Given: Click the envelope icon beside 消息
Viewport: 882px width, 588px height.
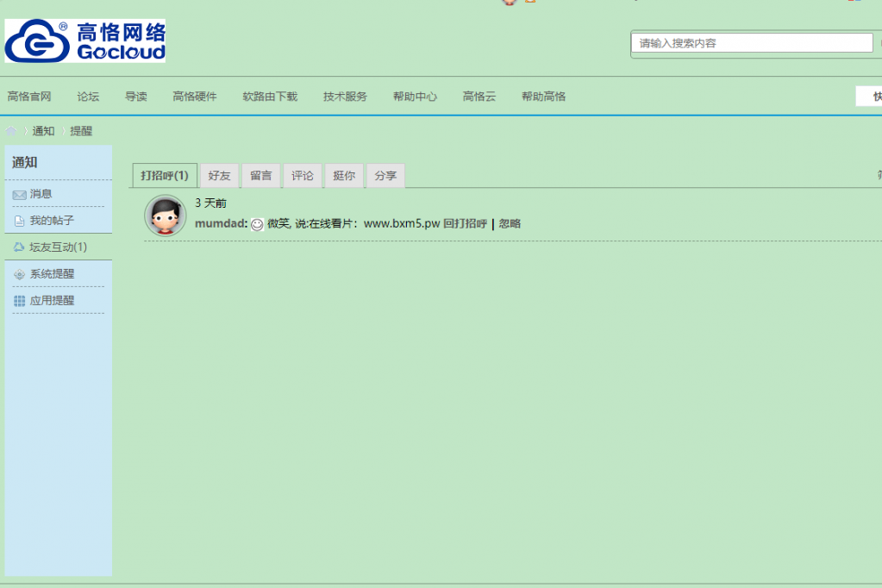Looking at the screenshot, I should click(19, 195).
